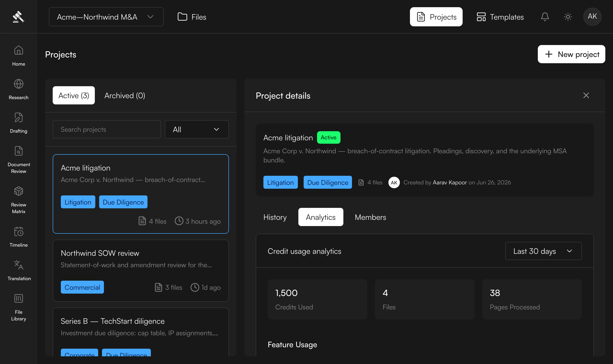Select the Northwind SOW review card

pyautogui.click(x=141, y=271)
